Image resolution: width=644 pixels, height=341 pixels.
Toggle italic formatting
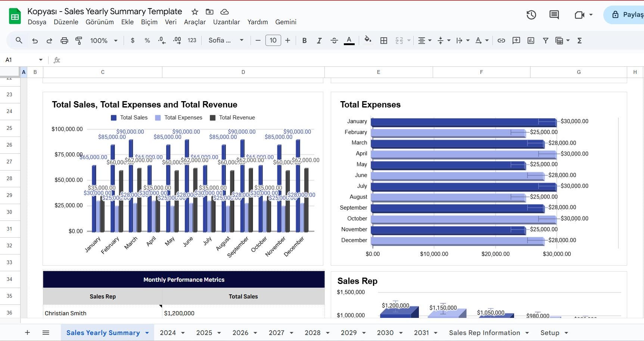click(x=319, y=41)
